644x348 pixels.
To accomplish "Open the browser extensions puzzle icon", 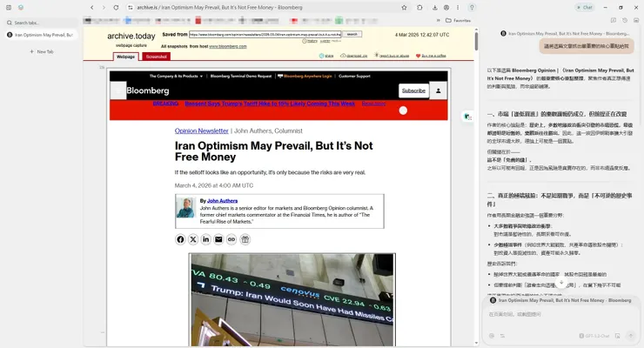I will pos(419,7).
